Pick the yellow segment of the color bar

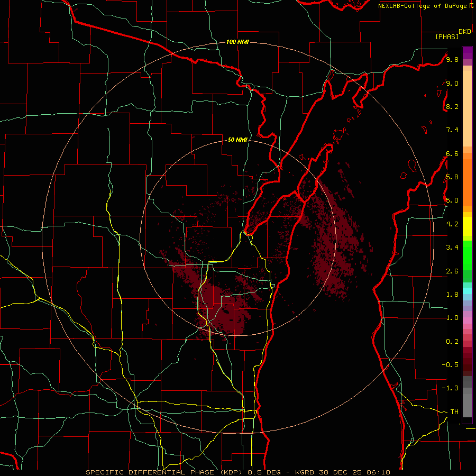467,226
